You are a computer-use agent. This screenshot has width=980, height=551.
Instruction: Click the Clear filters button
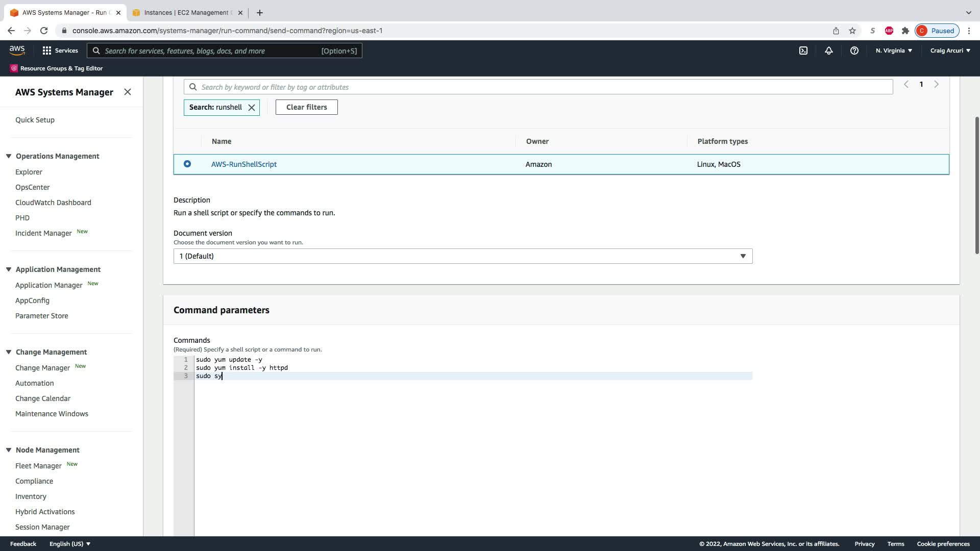306,107
